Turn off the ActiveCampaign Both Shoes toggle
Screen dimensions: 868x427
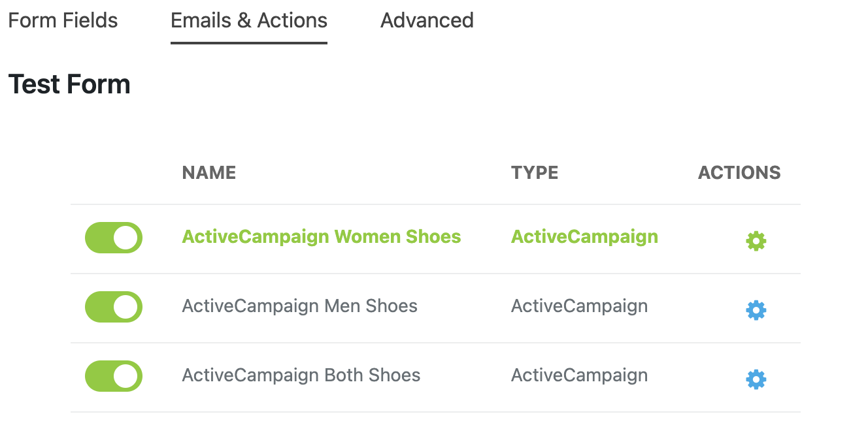(x=114, y=376)
